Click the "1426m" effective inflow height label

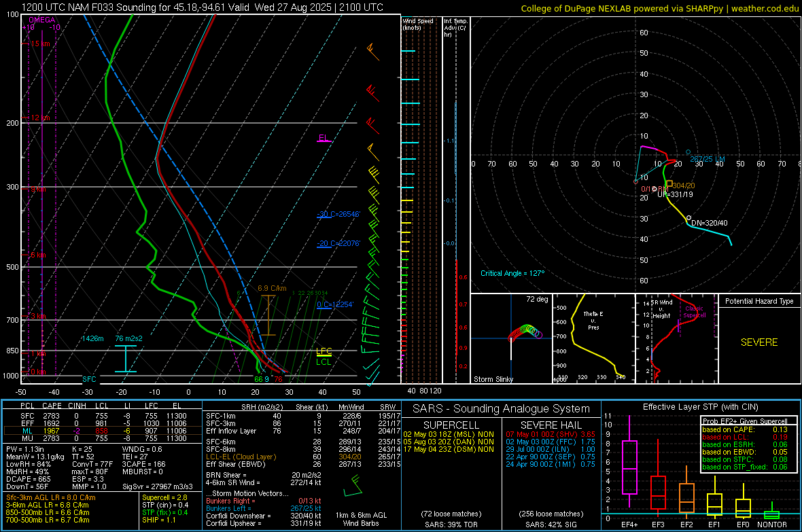92,338
